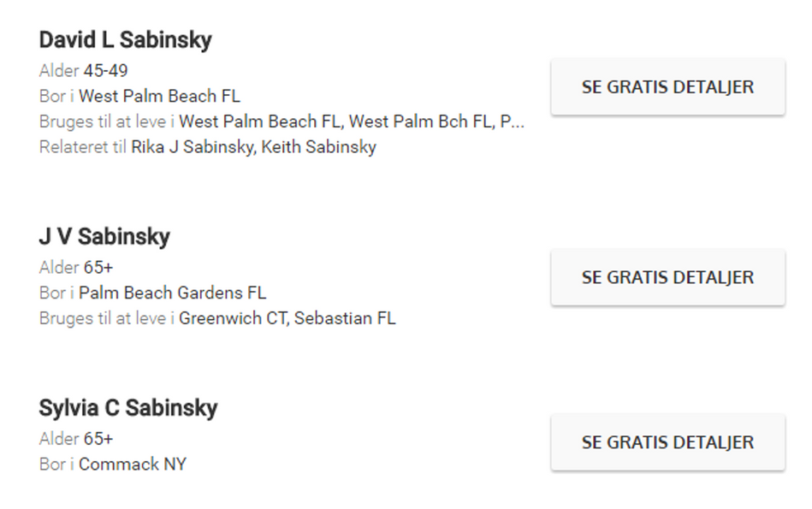
Task: Open free details for David L Sabinsky
Action: point(667,87)
